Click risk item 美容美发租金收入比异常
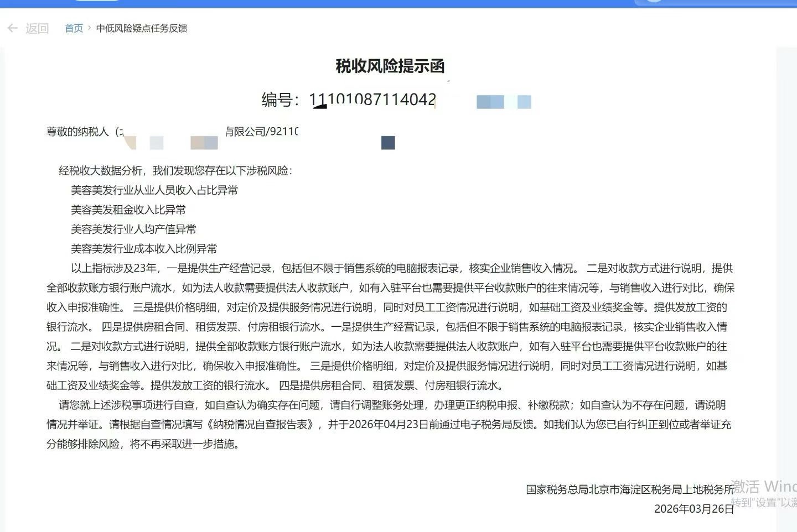This screenshot has width=797, height=532. point(128,210)
